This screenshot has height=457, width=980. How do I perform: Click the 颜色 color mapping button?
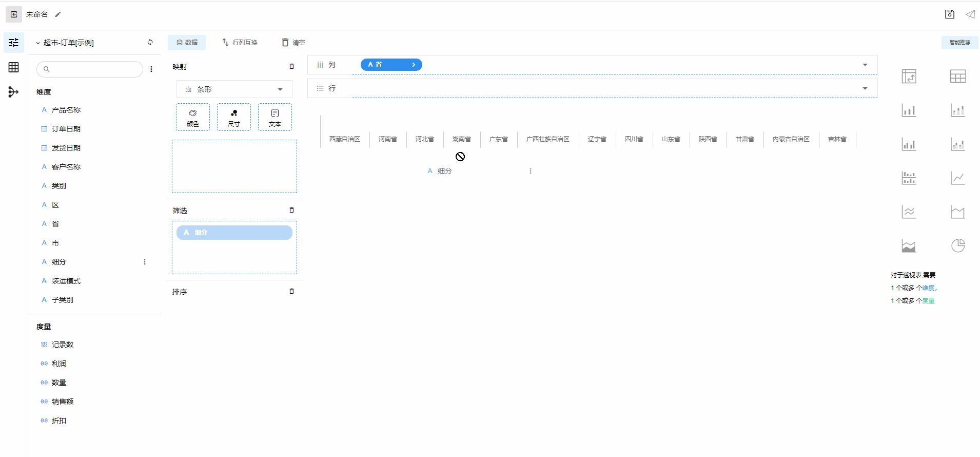click(193, 118)
